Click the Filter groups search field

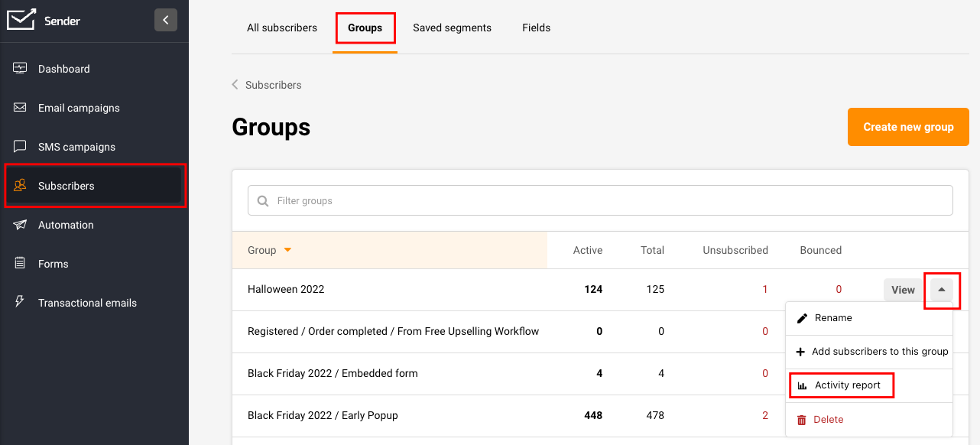[600, 201]
